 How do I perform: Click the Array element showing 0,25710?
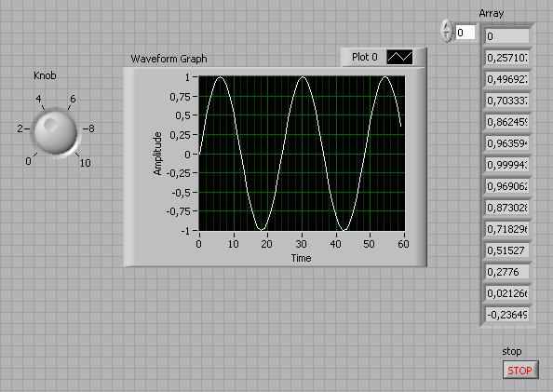[x=507, y=58]
